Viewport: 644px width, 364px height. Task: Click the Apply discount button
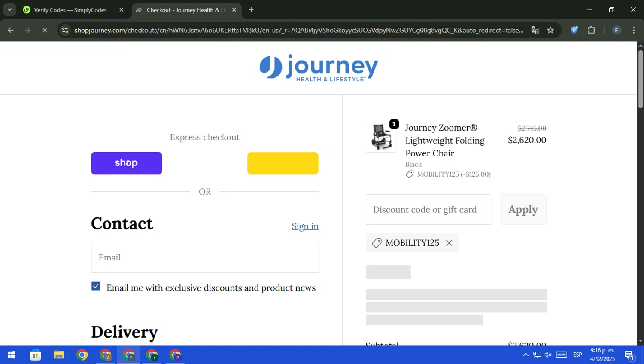point(523,209)
